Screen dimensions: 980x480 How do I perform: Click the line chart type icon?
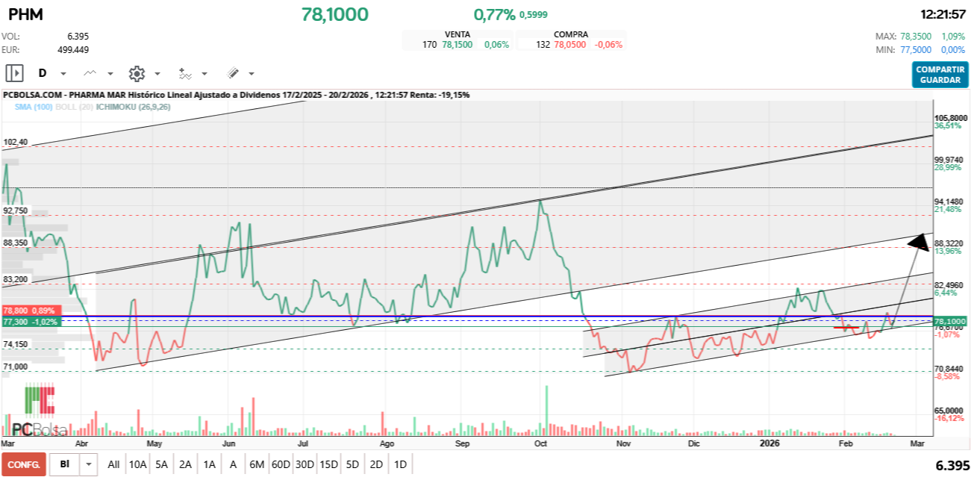click(x=90, y=73)
